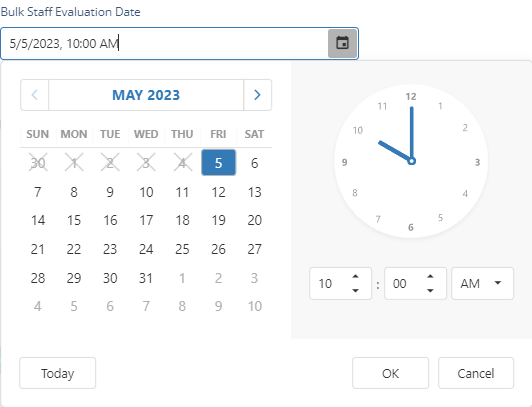Increase the hour value with up arrow
The image size is (532, 407).
(355, 276)
